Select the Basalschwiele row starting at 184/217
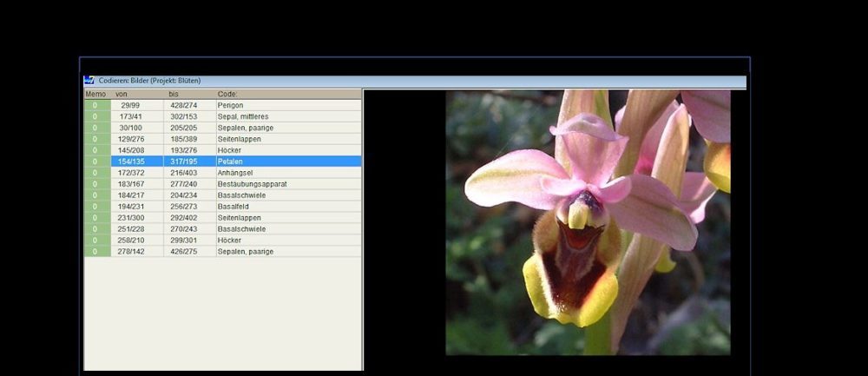 coord(241,195)
